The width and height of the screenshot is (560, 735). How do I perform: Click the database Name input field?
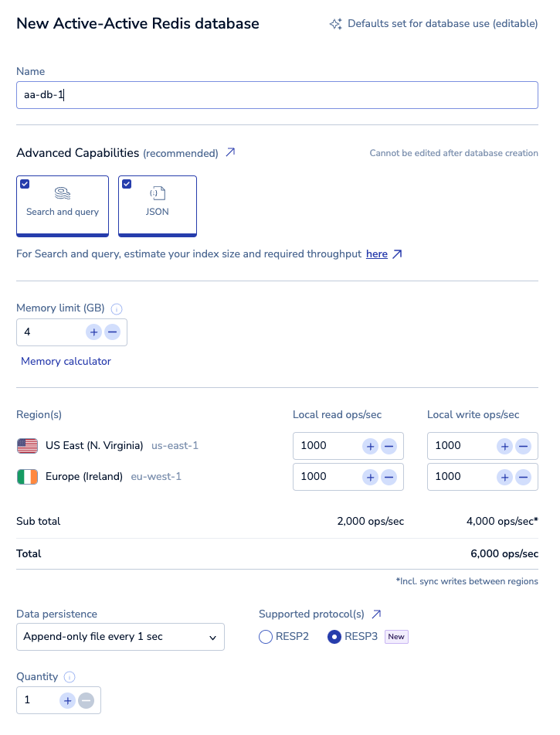[x=277, y=95]
